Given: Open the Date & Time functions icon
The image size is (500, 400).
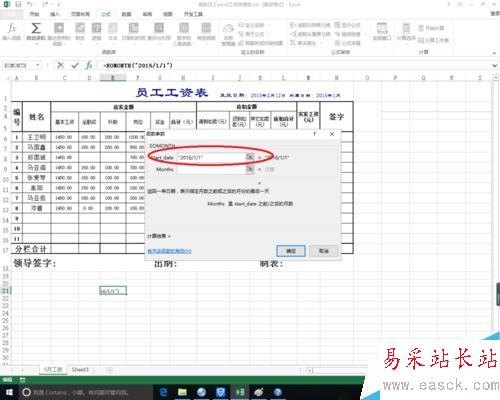Looking at the screenshot, I should click(133, 28).
